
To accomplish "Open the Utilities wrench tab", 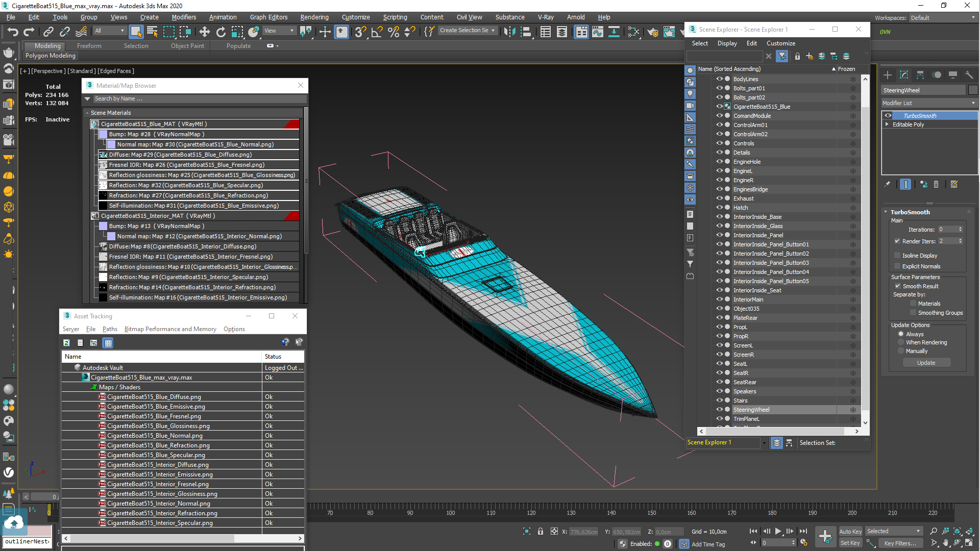I will click(x=969, y=75).
